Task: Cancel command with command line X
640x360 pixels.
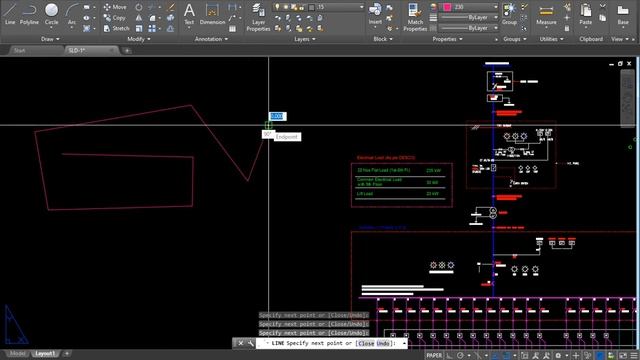Action: coord(240,343)
